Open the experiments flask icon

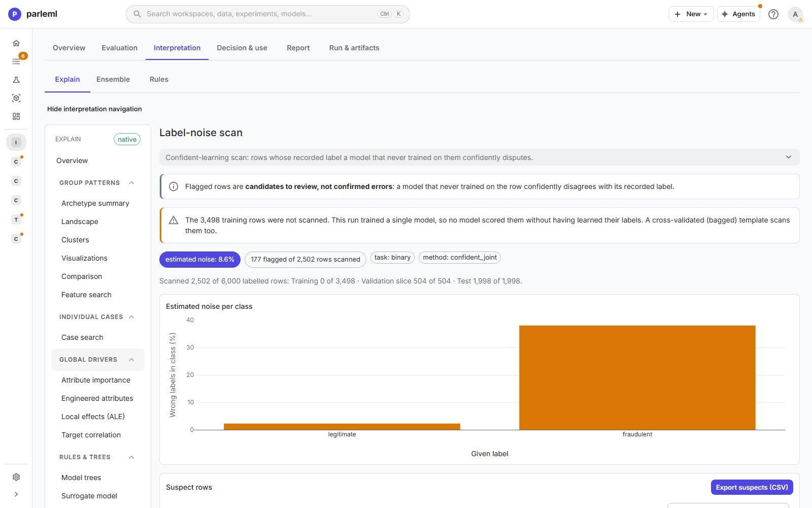pyautogui.click(x=16, y=80)
